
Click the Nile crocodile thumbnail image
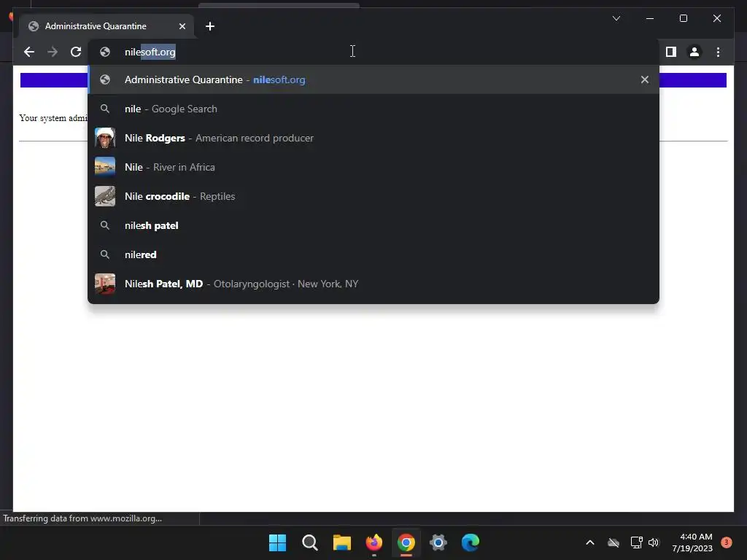105,196
